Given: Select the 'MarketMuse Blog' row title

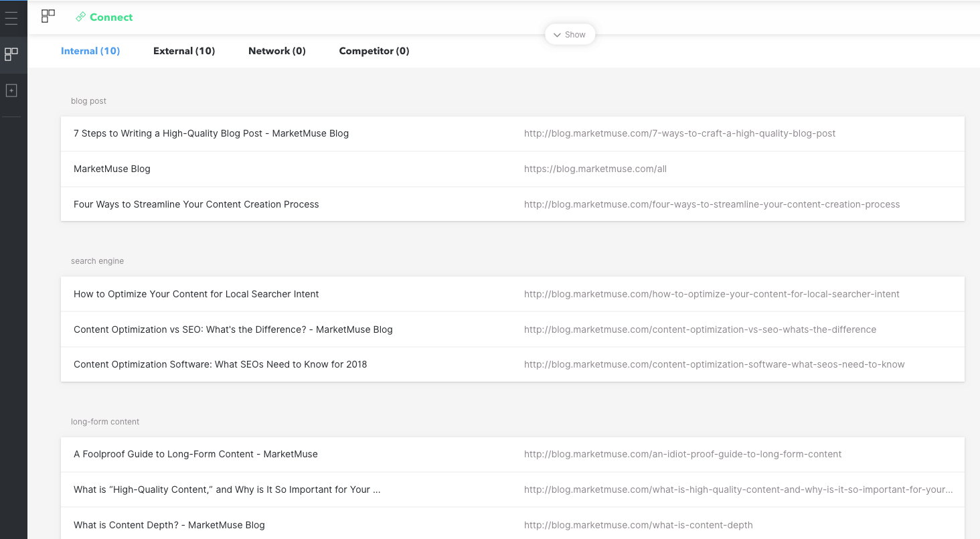Looking at the screenshot, I should (112, 169).
